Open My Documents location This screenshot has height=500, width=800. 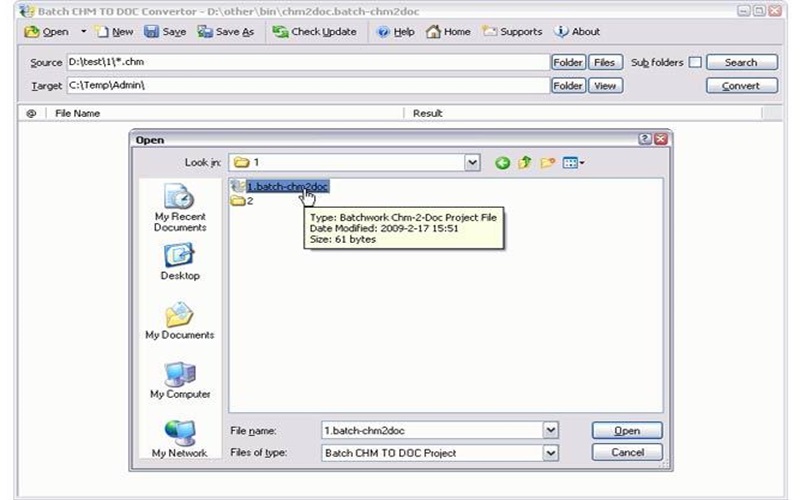[180, 321]
